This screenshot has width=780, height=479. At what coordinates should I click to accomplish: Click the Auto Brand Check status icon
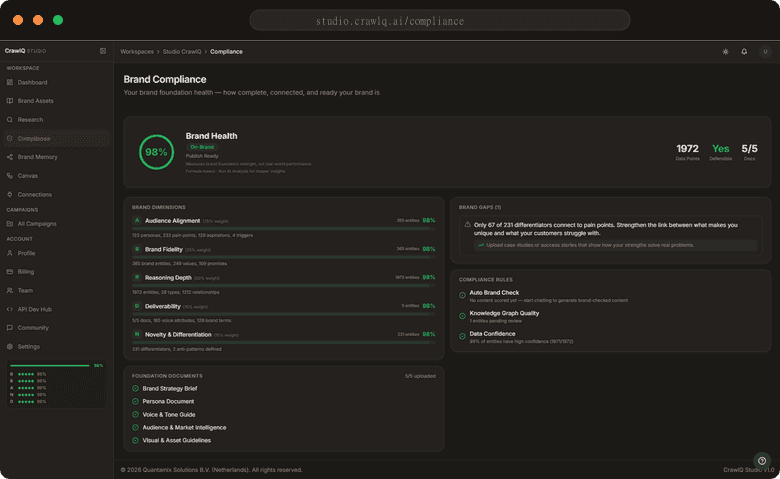(462, 295)
